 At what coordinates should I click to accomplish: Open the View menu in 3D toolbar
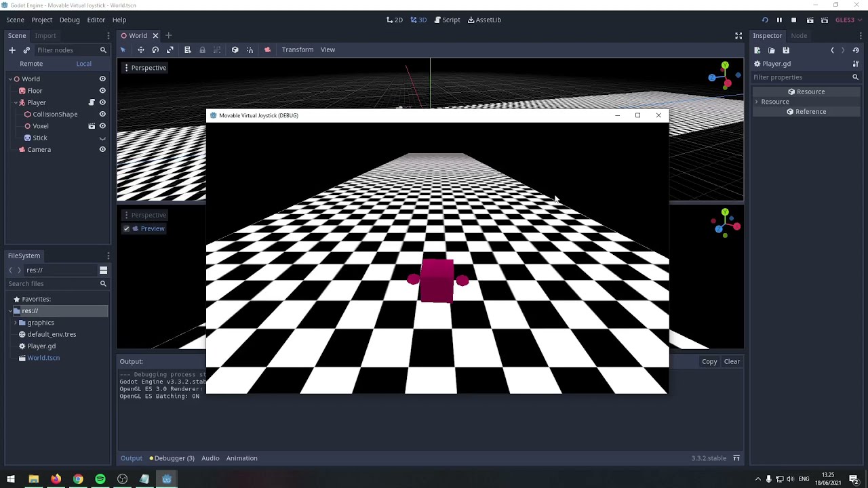[x=328, y=49]
